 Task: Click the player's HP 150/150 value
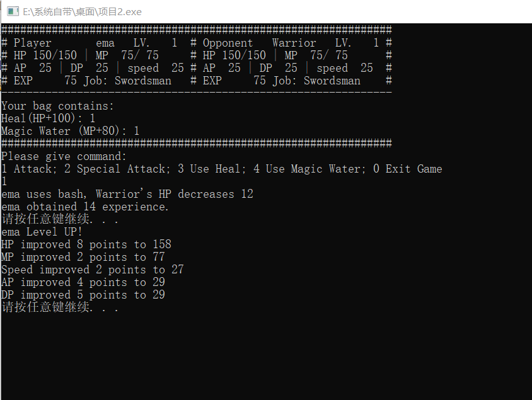[x=55, y=55]
